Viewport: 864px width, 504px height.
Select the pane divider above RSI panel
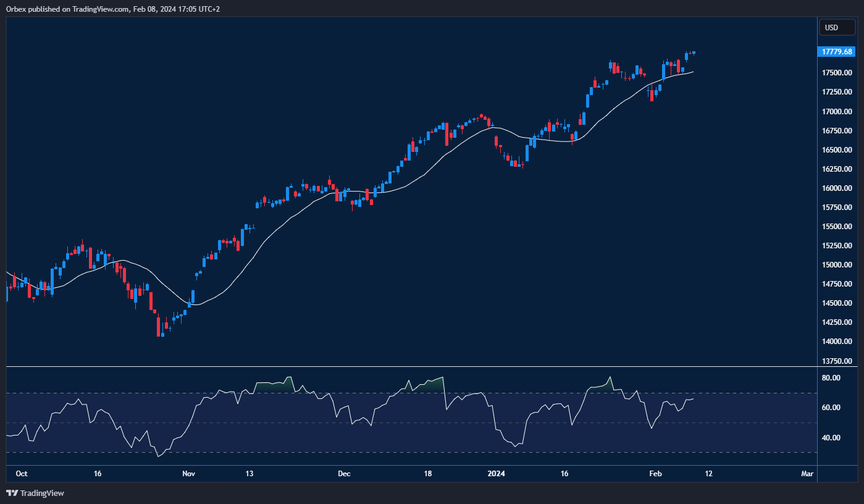coord(408,367)
